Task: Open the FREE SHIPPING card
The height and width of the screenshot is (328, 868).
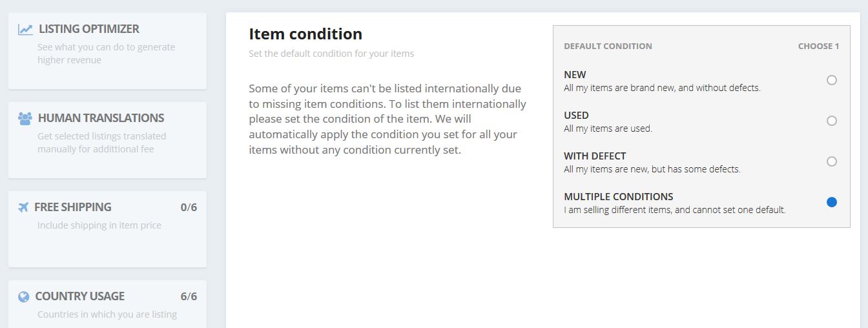Action: click(x=107, y=229)
